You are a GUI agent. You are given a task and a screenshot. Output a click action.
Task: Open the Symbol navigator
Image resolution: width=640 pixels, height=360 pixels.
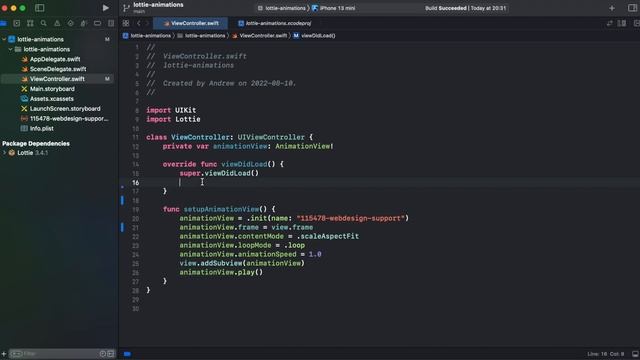[x=30, y=23]
